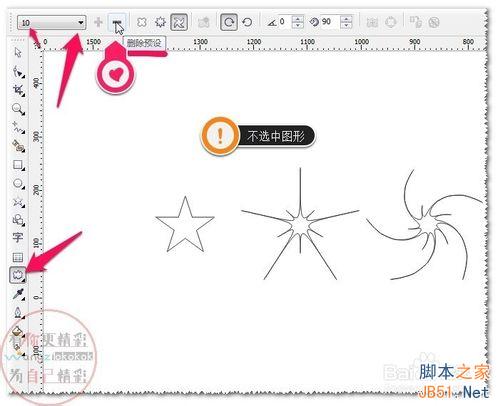Select the Zoom magnifier tool
This screenshot has width=500, height=406.
click(18, 109)
